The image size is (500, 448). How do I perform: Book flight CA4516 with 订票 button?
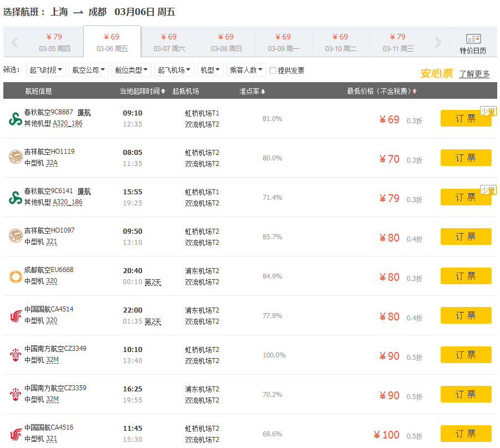pos(466,434)
